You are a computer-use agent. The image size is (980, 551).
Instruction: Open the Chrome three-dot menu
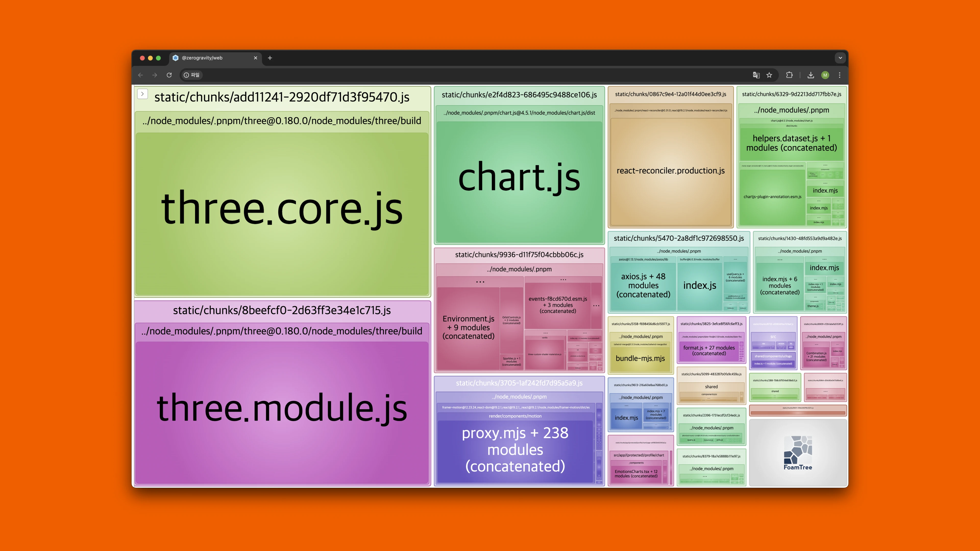click(x=840, y=75)
